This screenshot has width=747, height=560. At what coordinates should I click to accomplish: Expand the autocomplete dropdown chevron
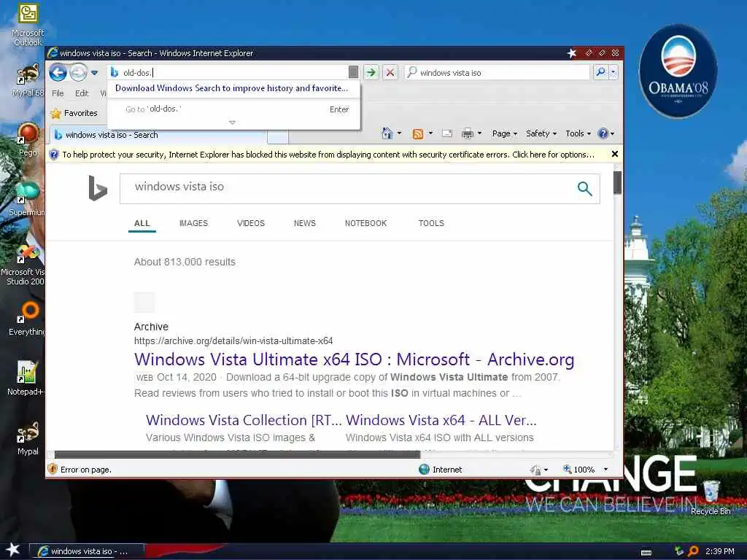[233, 122]
